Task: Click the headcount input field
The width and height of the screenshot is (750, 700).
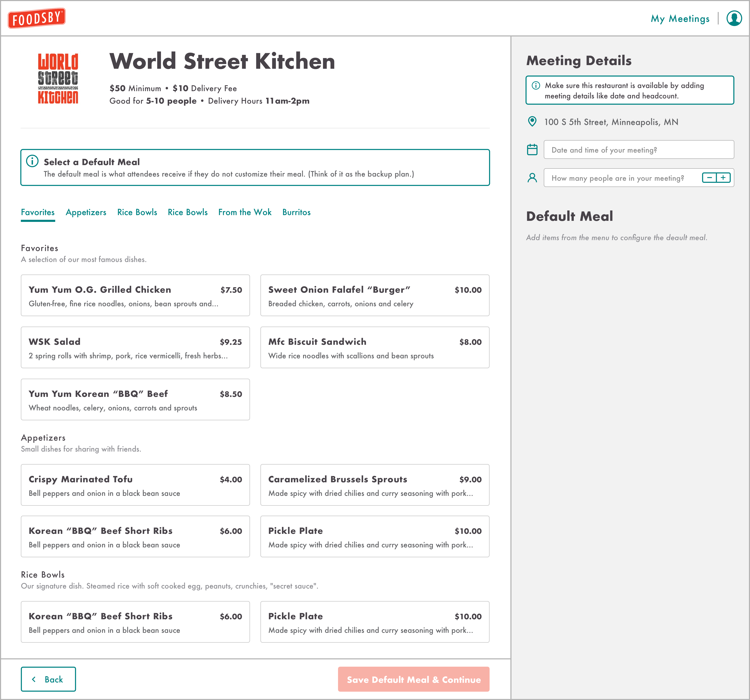Action: coord(619,178)
